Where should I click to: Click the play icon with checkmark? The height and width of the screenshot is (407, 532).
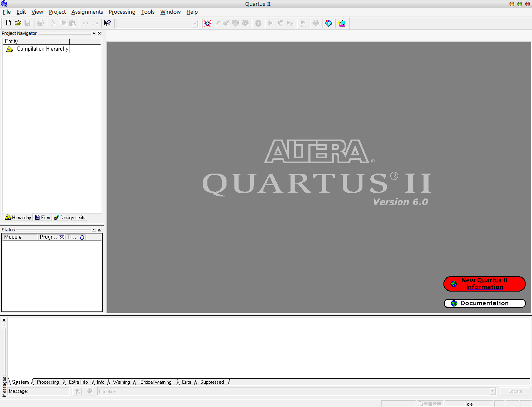coord(281,23)
